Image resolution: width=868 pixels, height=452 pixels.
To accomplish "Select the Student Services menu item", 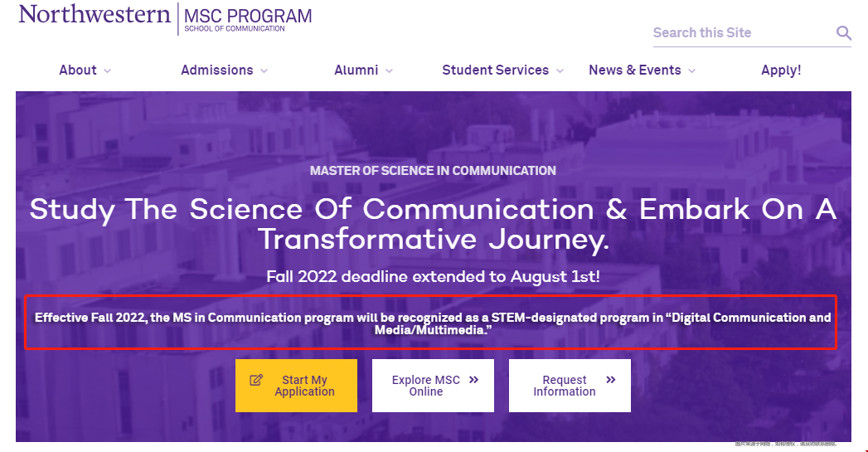I will click(x=495, y=70).
